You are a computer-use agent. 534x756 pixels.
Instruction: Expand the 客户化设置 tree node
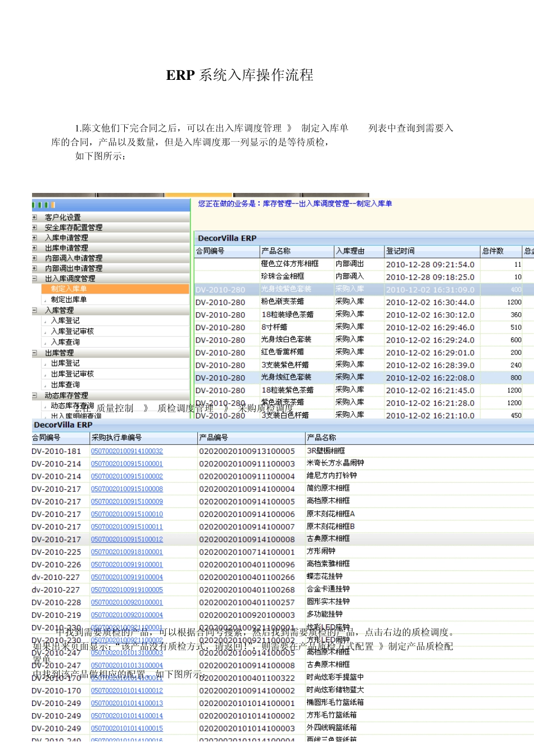click(34, 217)
